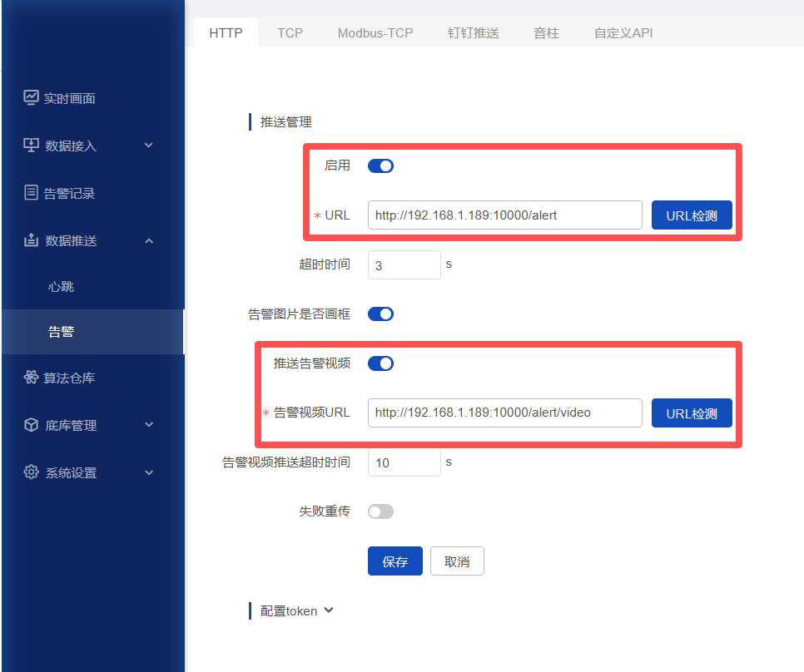Switch to the Modbus-TCP tab
The width and height of the screenshot is (804, 672).
coord(375,33)
